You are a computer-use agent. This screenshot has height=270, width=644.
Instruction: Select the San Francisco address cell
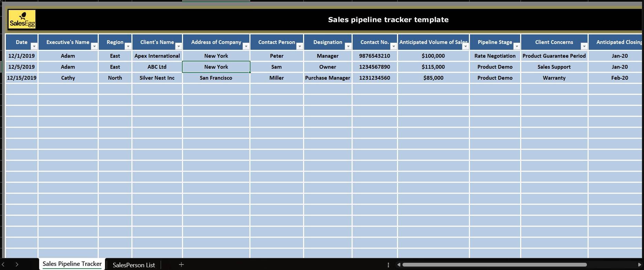(x=216, y=78)
